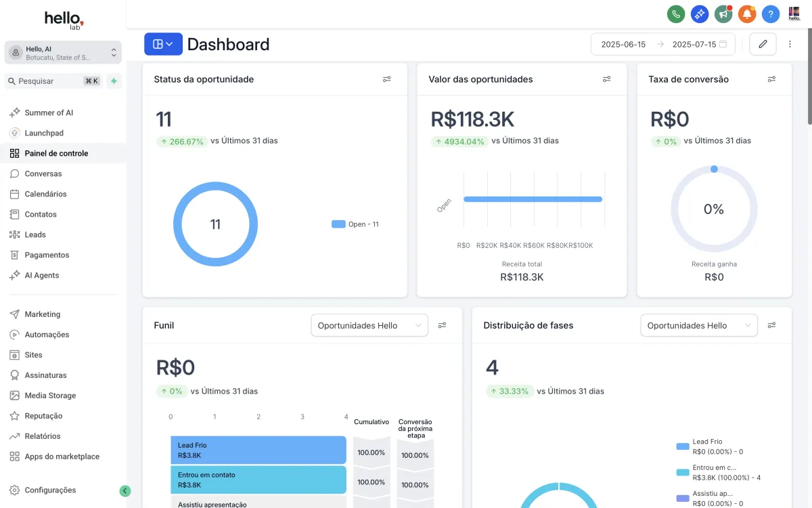Click the Receita total label
The height and width of the screenshot is (508, 812).
[522, 264]
